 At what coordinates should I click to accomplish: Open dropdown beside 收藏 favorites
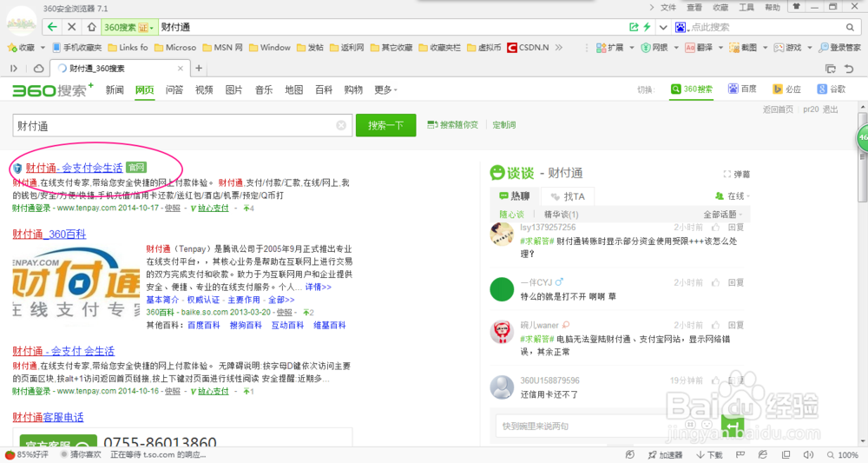(x=43, y=48)
